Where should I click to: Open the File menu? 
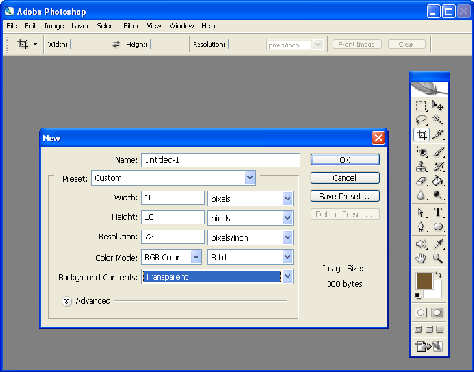pos(12,26)
